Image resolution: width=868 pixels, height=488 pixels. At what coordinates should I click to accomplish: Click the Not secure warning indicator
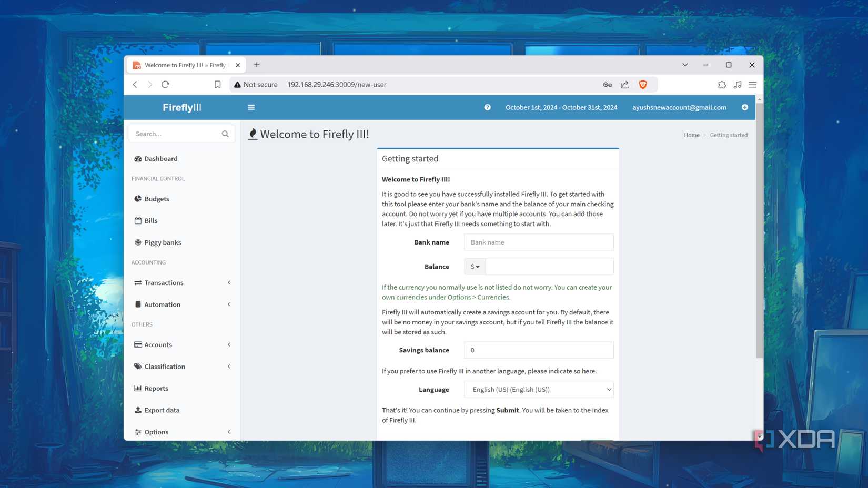255,84
